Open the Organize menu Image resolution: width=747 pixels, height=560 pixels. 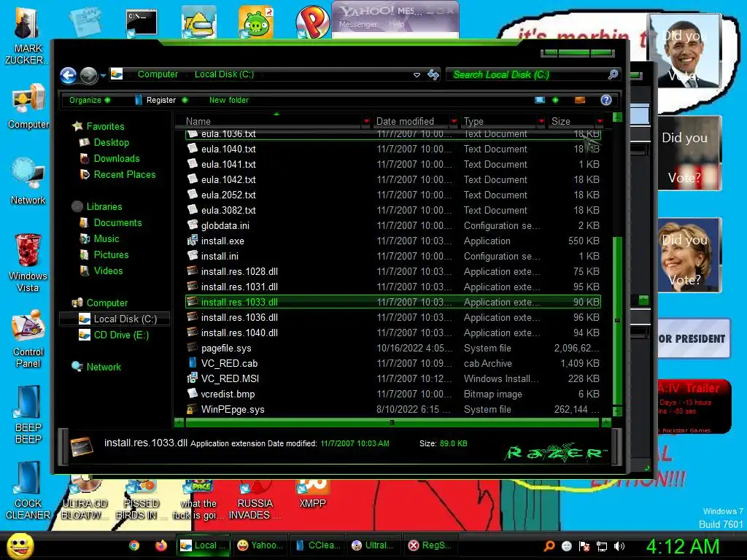coord(90,100)
